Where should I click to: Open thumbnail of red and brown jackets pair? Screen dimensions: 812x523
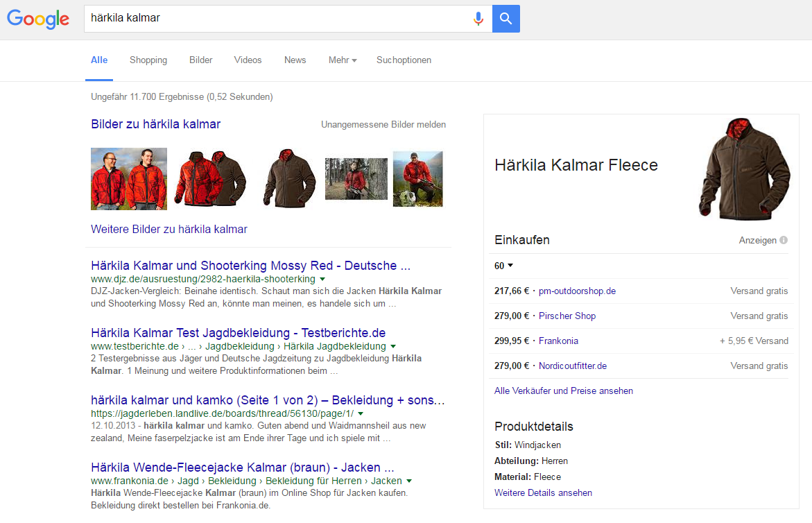tap(210, 179)
